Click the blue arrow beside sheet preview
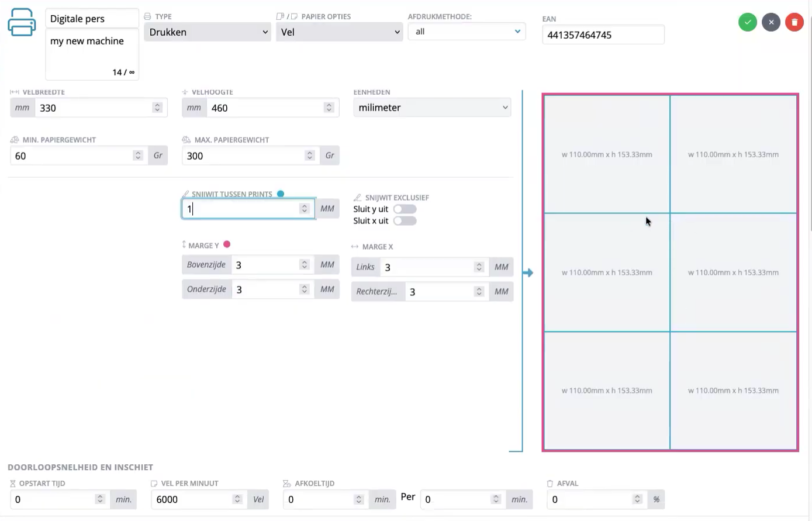Image resolution: width=812 pixels, height=521 pixels. tap(528, 273)
